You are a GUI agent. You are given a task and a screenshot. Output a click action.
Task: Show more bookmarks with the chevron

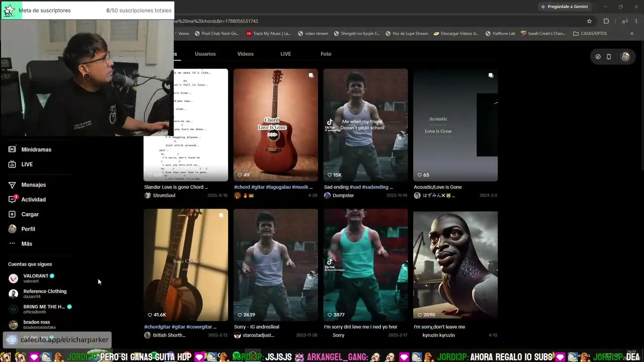coord(632,34)
